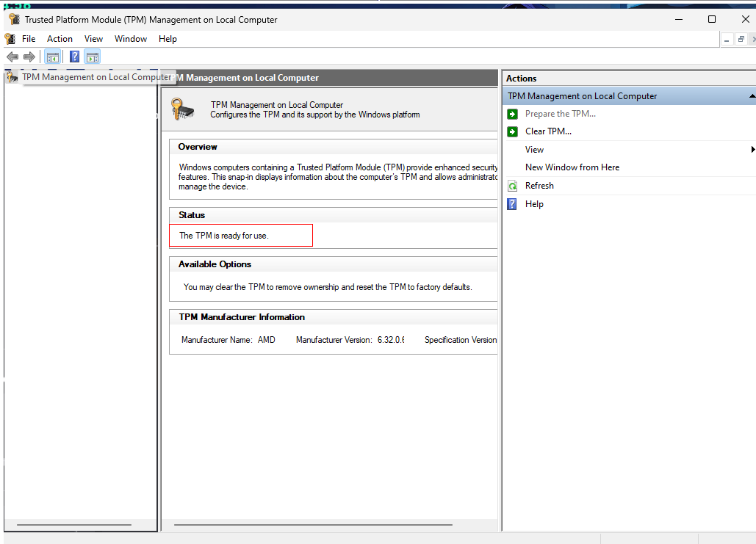The width and height of the screenshot is (756, 544).
Task: Collapse TPM Management section header arrow in Actions
Action: pos(752,96)
